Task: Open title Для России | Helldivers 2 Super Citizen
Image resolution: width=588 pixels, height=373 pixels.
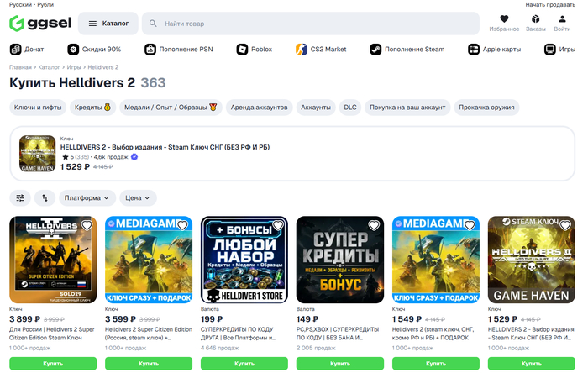Action: [52, 334]
